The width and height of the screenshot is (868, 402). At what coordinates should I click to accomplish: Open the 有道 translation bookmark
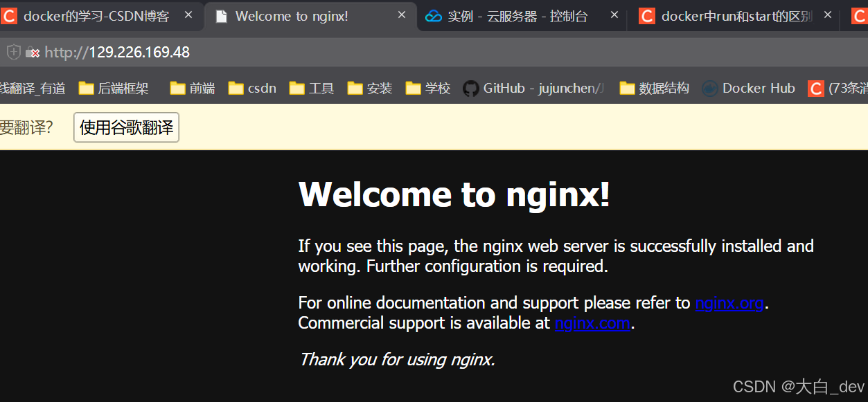click(33, 88)
